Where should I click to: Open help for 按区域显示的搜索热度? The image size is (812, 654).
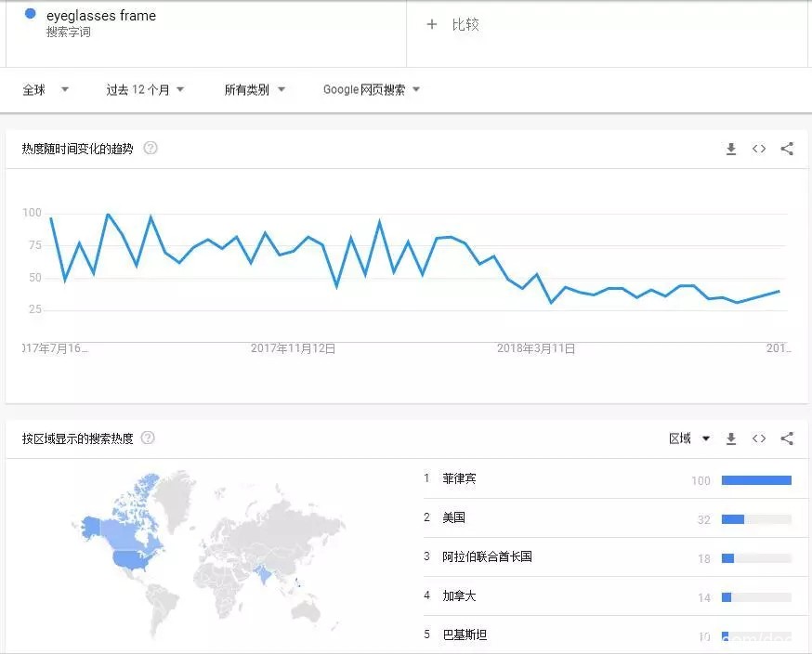tap(148, 437)
